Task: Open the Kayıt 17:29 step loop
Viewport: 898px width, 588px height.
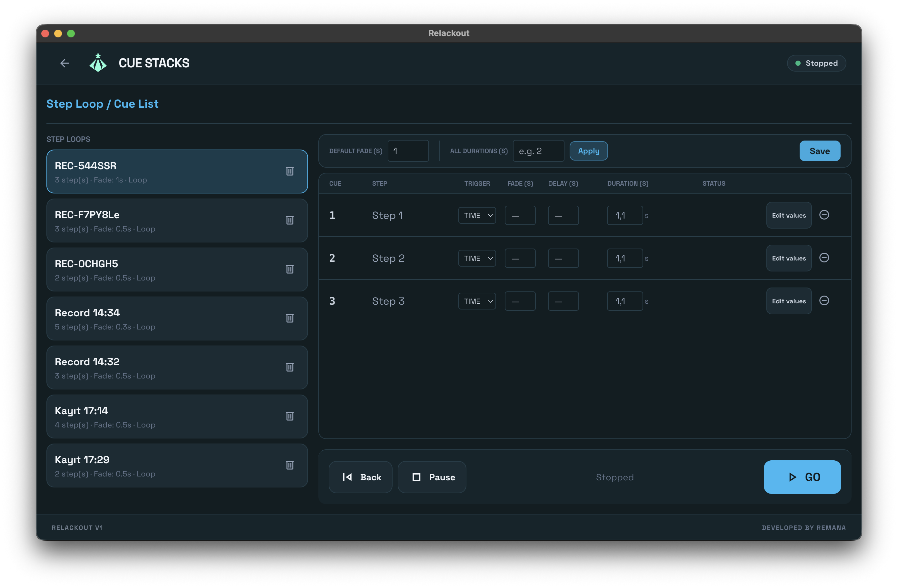Action: [x=177, y=466]
